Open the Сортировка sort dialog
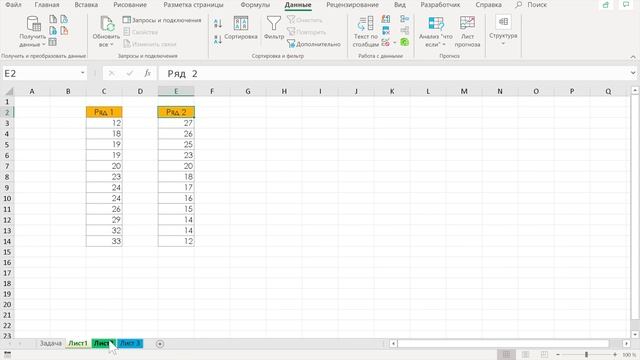640x360 pixels. coord(241,28)
